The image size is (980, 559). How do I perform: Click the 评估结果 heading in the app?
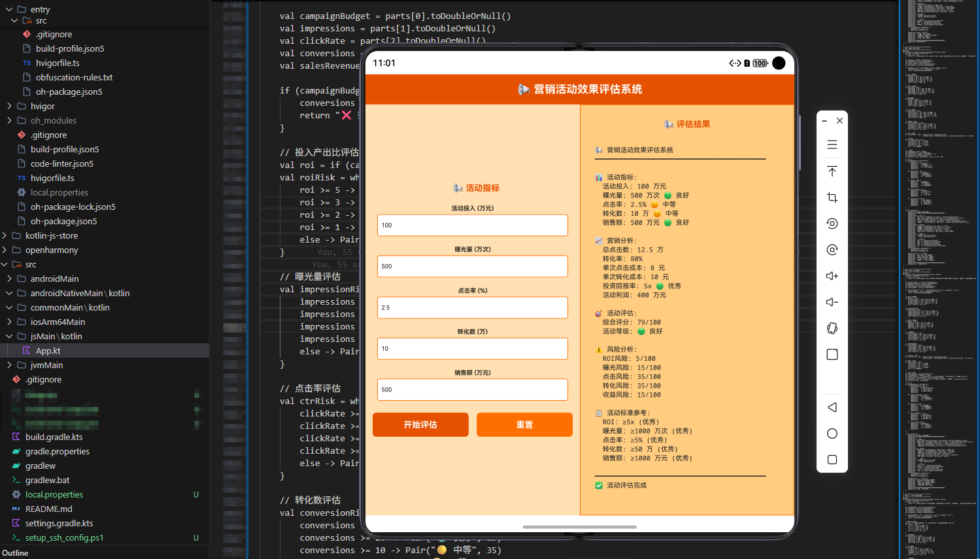pos(693,124)
